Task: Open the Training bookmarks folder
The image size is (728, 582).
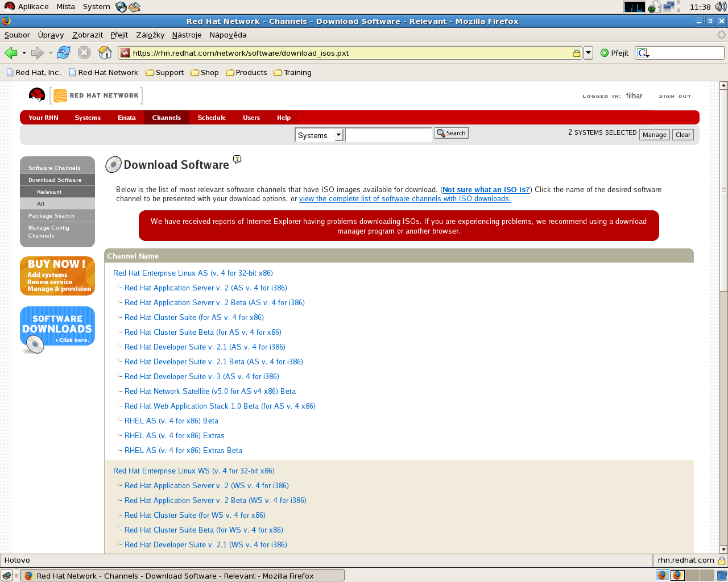Action: pyautogui.click(x=293, y=73)
